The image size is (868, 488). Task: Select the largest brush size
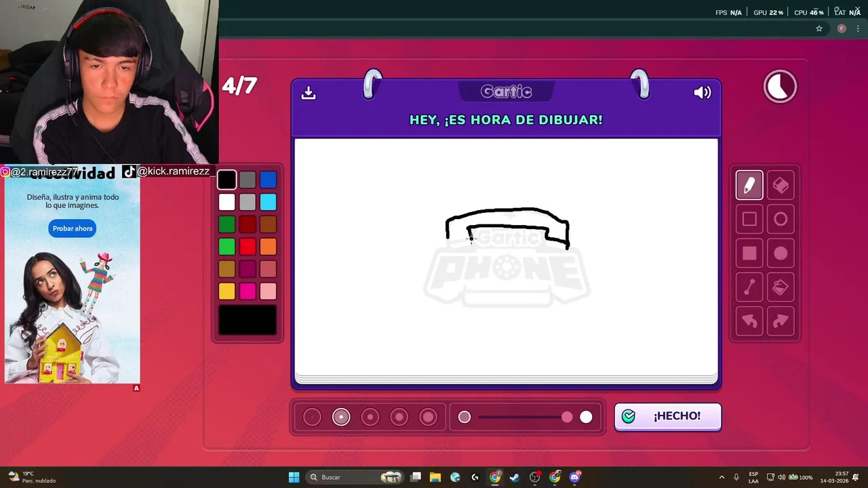pyautogui.click(x=428, y=417)
